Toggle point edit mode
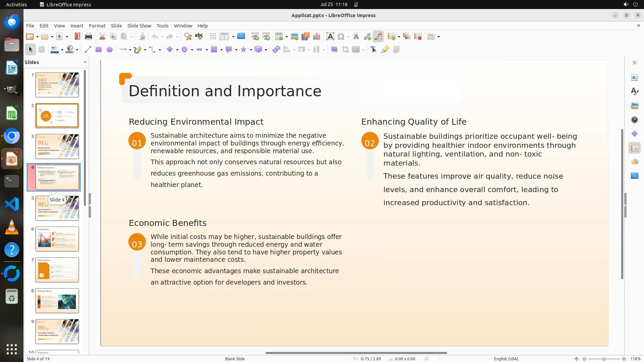 [x=374, y=50]
